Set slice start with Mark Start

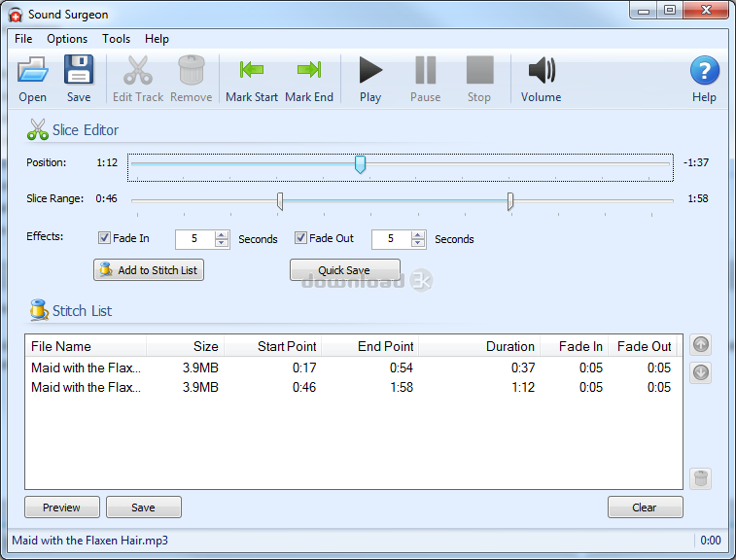(252, 79)
